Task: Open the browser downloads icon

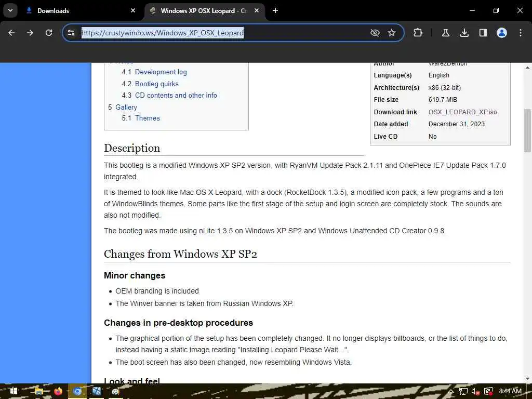Action: pyautogui.click(x=464, y=33)
